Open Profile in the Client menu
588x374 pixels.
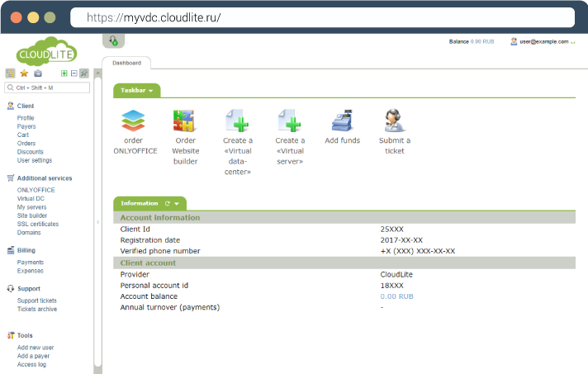(26, 118)
